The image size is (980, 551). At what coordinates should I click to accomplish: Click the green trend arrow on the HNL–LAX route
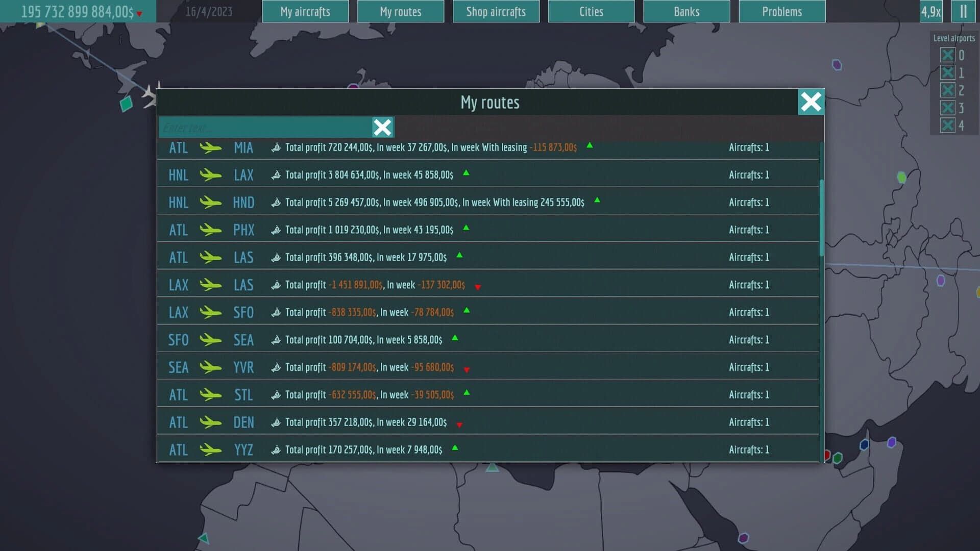point(465,173)
